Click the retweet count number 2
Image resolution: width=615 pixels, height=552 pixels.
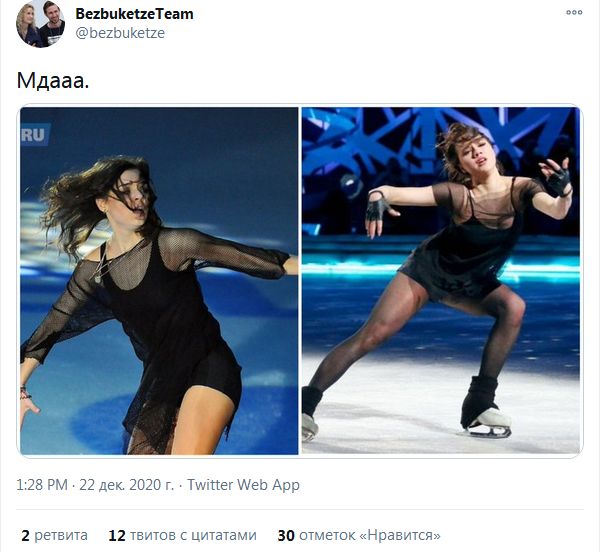pyautogui.click(x=25, y=536)
